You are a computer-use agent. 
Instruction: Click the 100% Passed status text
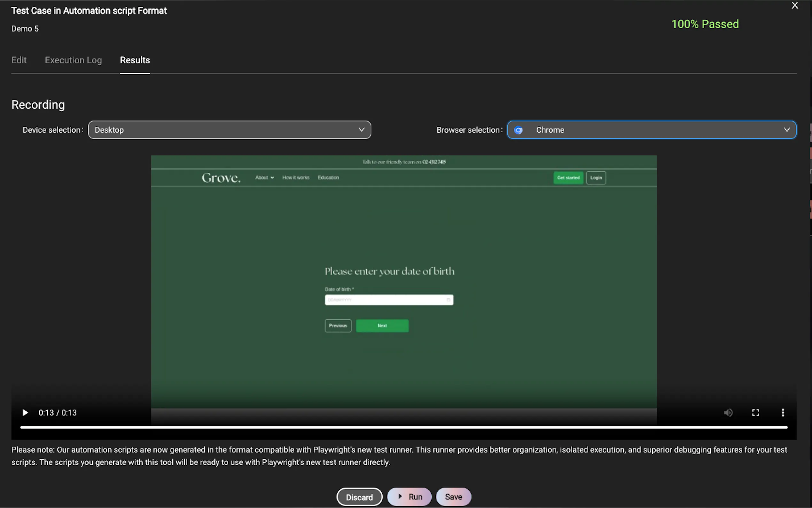click(x=705, y=24)
